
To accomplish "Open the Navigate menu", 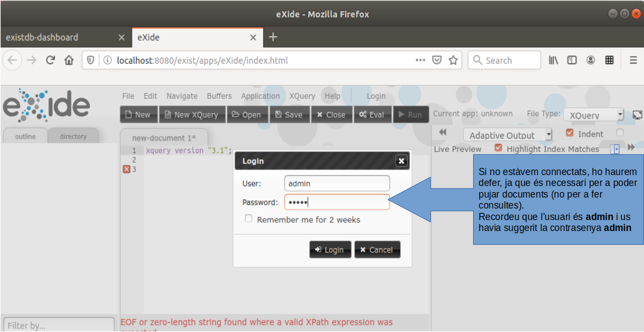I will (x=182, y=96).
